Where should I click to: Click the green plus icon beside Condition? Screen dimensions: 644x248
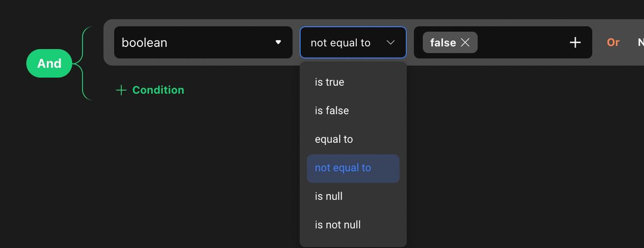(121, 90)
